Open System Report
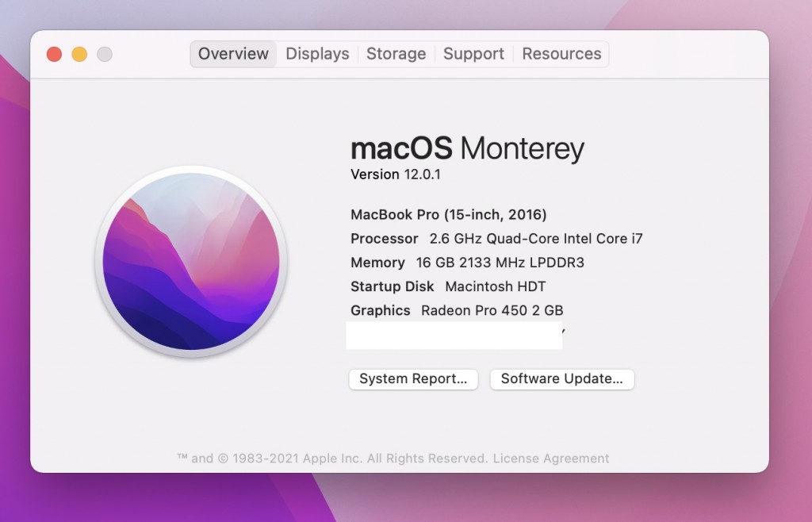The width and height of the screenshot is (812, 522). click(413, 379)
